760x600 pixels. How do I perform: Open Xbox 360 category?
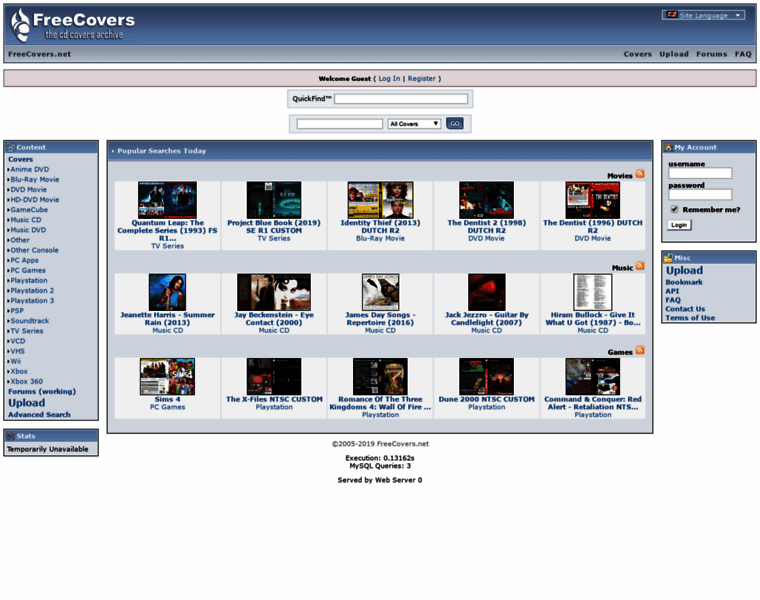27,381
